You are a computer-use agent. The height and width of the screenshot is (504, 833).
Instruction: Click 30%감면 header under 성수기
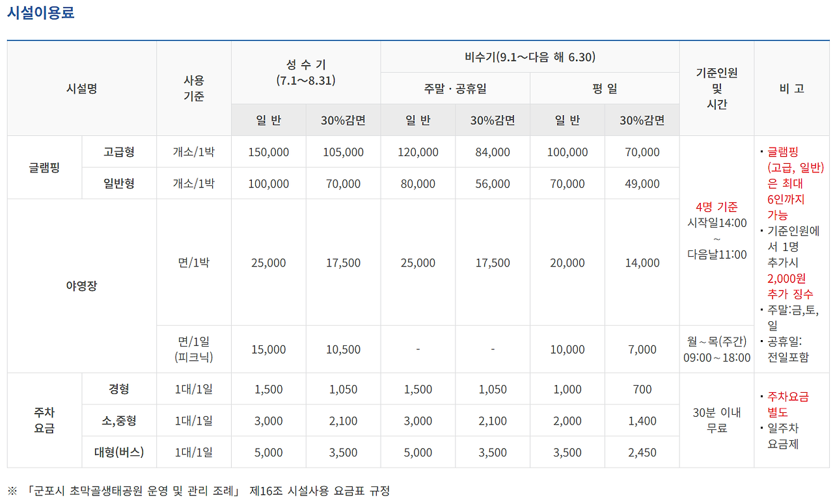point(343,120)
